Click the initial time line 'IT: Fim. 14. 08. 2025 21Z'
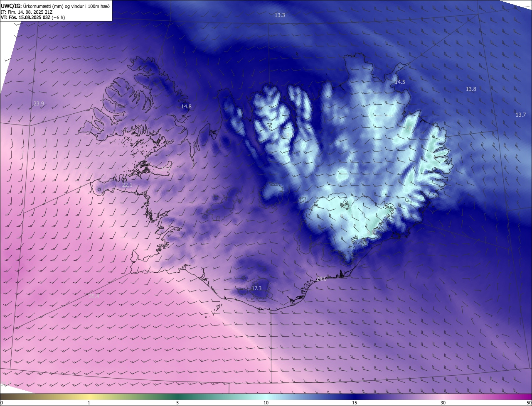 [x=27, y=12]
